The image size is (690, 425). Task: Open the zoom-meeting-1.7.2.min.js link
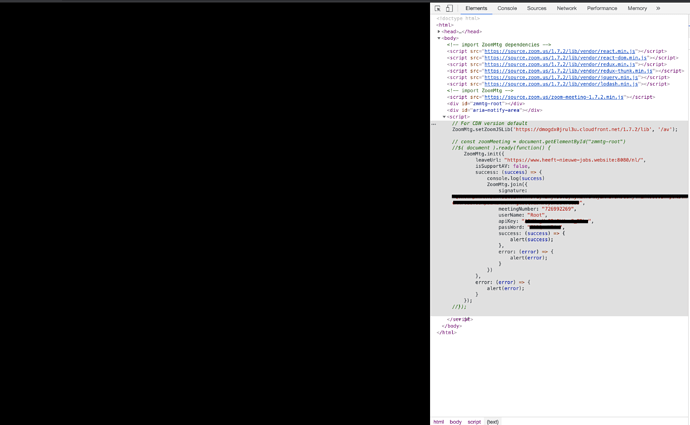(554, 97)
